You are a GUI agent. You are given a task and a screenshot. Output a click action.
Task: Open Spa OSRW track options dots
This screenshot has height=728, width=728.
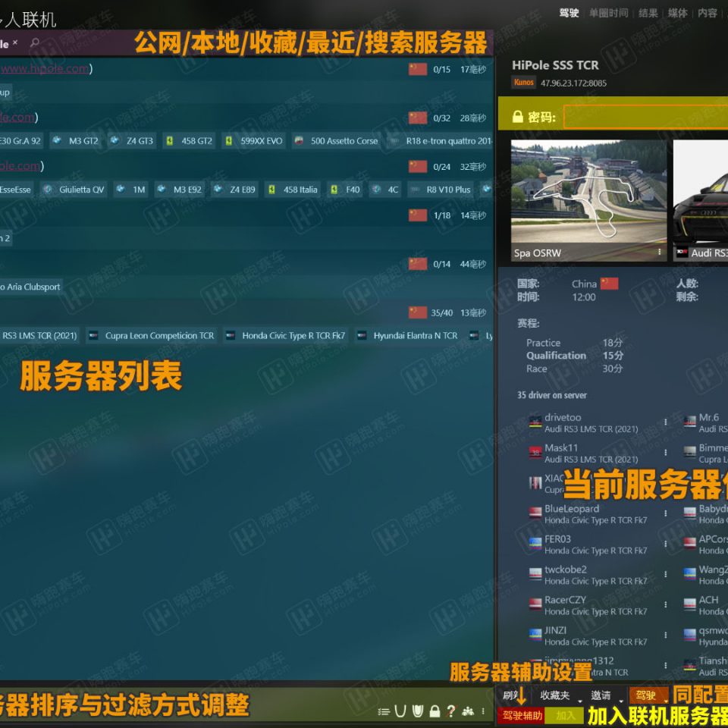coord(659,252)
